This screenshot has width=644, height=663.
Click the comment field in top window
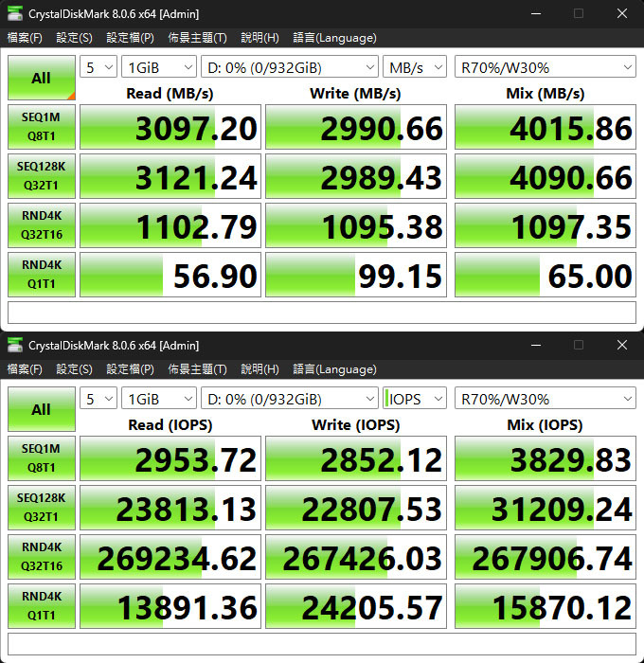pyautogui.click(x=322, y=313)
